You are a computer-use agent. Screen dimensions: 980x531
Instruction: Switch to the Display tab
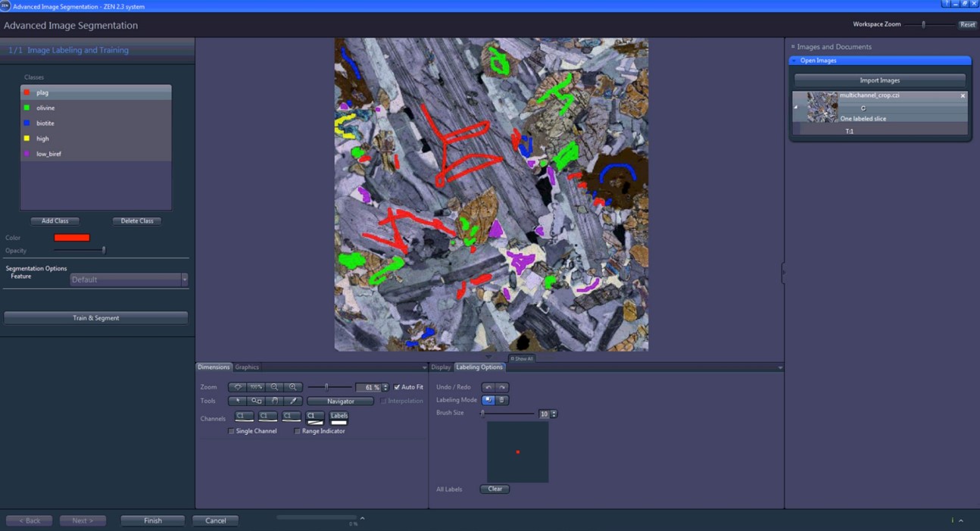coord(441,367)
